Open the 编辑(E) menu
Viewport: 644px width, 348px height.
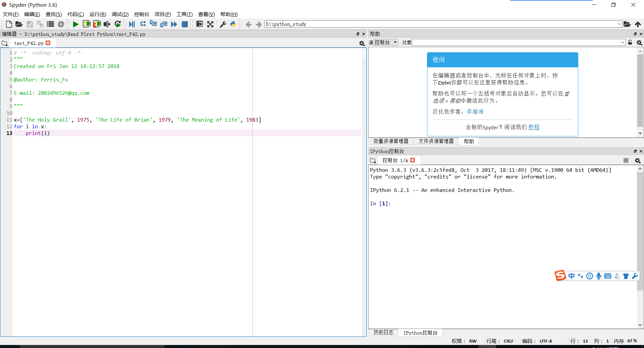(32, 14)
